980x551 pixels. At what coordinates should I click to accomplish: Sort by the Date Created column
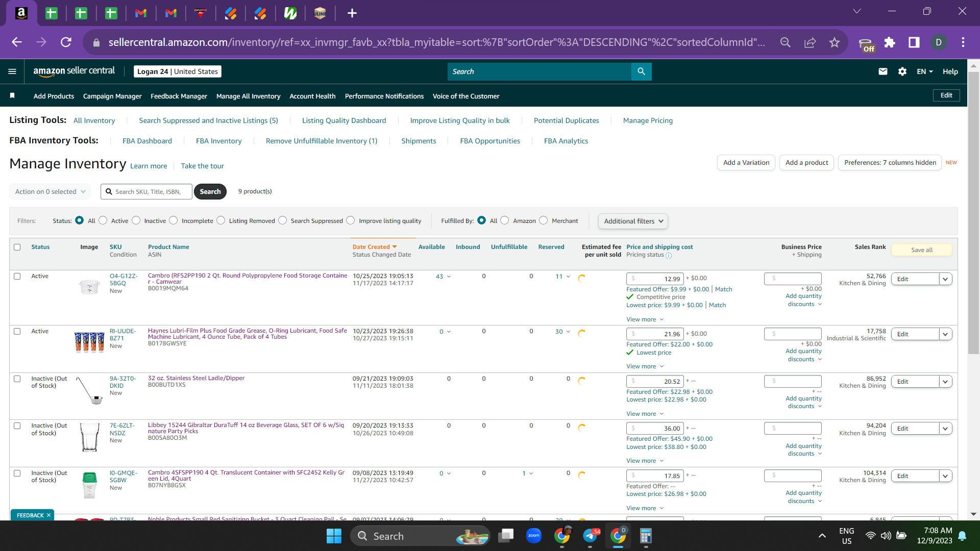pos(374,247)
